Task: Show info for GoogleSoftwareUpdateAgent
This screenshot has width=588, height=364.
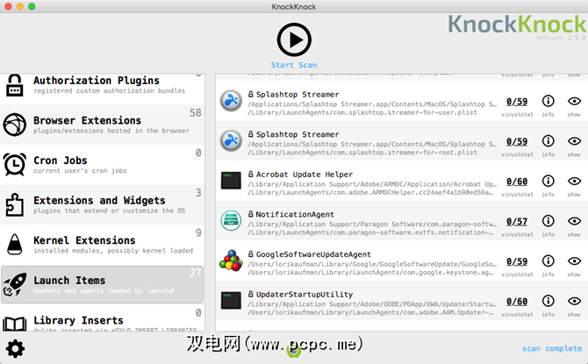Action: point(549,261)
